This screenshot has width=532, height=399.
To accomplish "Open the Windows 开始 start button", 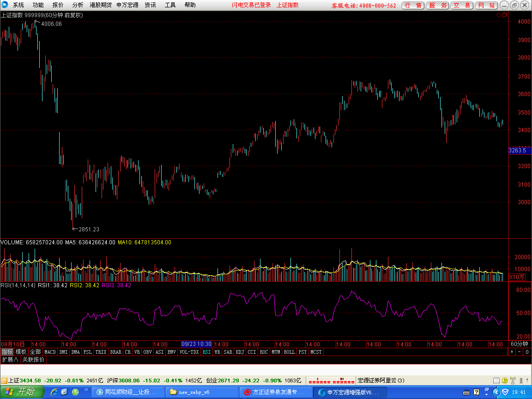I will pyautogui.click(x=22, y=392).
